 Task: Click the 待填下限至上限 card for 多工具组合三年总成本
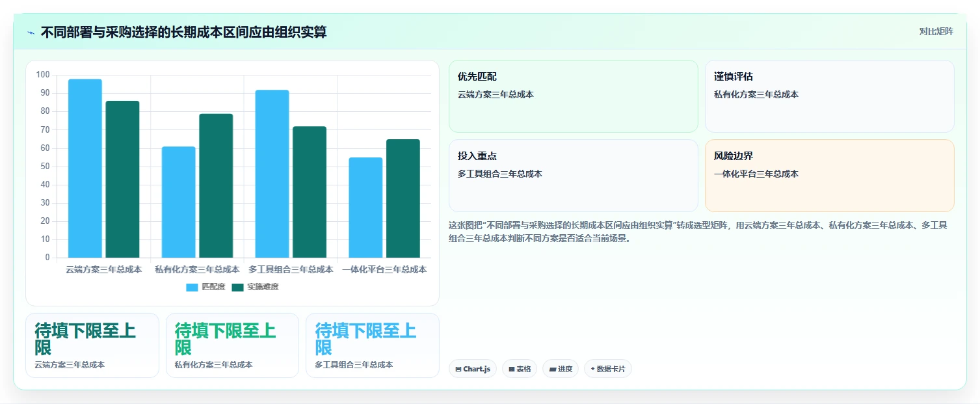(x=373, y=345)
